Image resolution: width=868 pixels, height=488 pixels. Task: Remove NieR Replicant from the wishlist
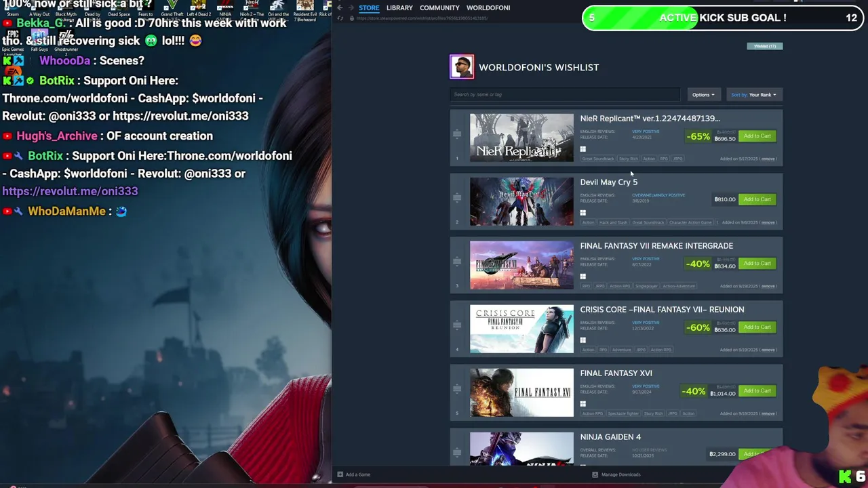coord(768,159)
